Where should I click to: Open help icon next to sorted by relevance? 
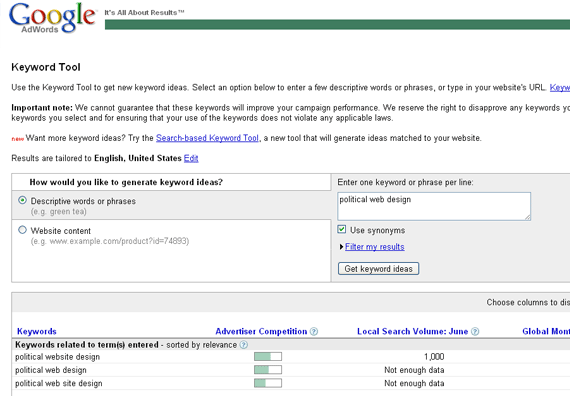244,345
